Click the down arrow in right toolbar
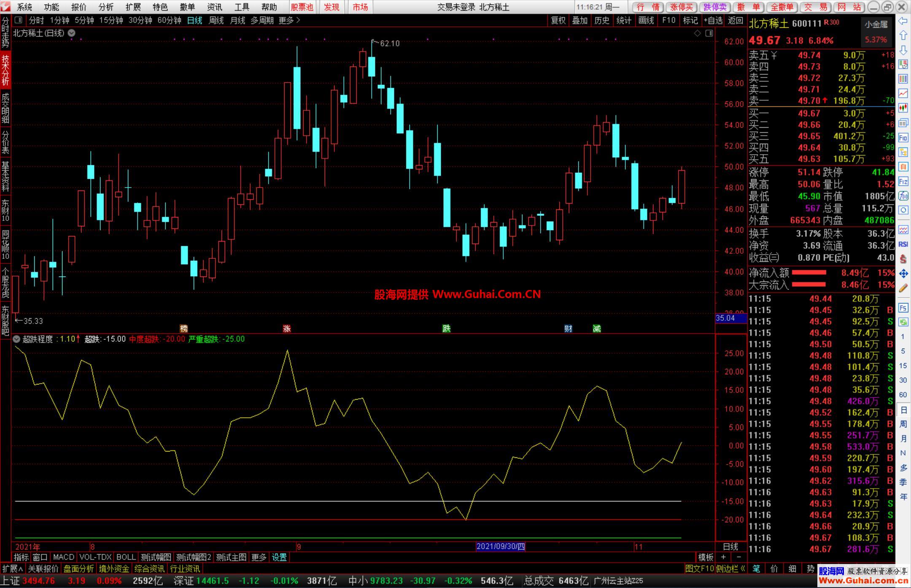This screenshot has width=911, height=588. click(903, 50)
